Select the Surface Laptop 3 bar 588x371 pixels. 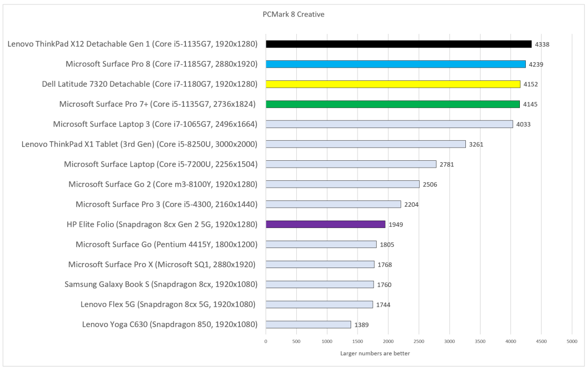coord(389,124)
